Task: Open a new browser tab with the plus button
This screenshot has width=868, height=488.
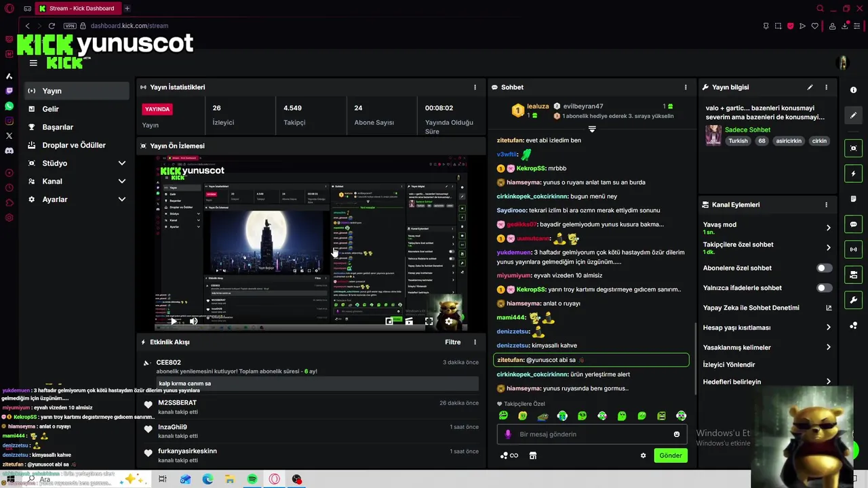Action: click(127, 9)
